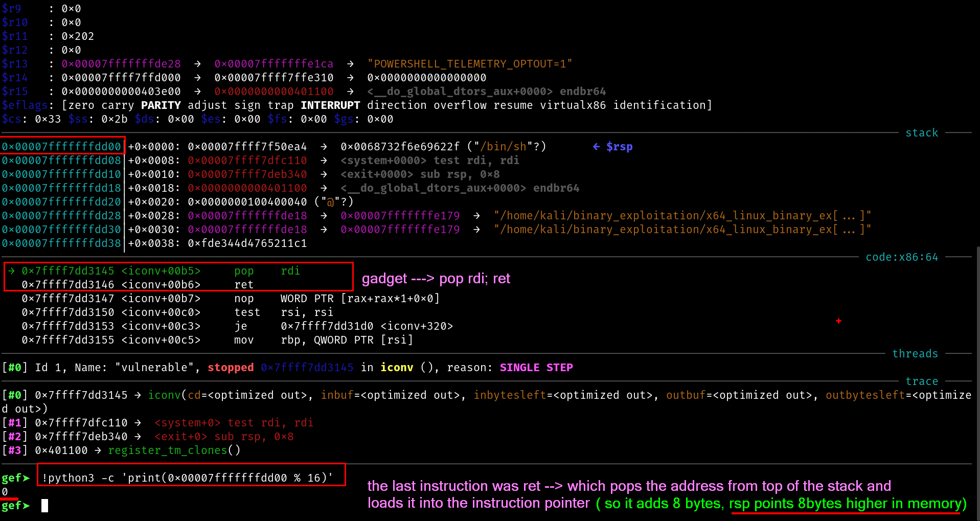980x521 pixels.
Task: Click the "SINGLE STEP" stop reason
Action: (536, 368)
